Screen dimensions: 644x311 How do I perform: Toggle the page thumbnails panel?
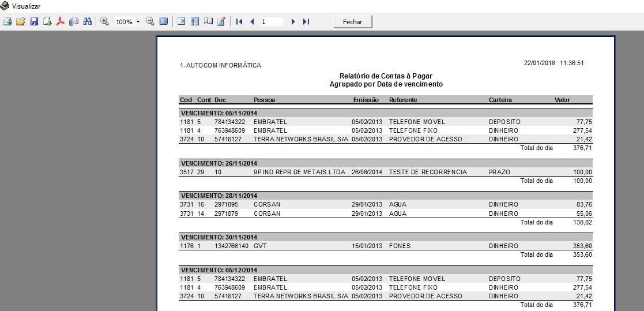click(x=195, y=21)
